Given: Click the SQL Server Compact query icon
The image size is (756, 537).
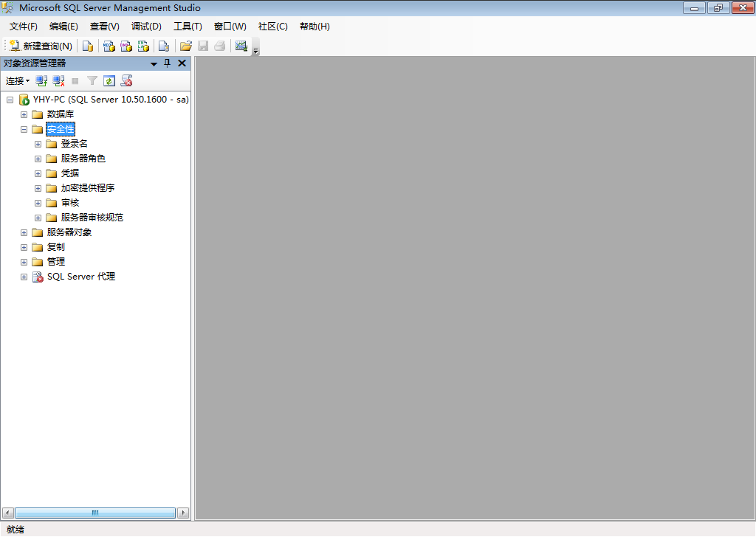Looking at the screenshot, I should tap(164, 46).
